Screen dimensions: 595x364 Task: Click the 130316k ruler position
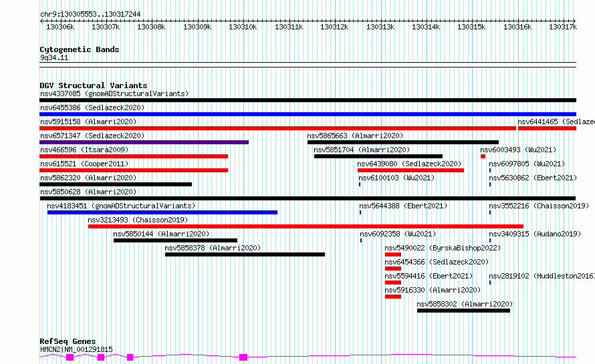click(x=517, y=27)
